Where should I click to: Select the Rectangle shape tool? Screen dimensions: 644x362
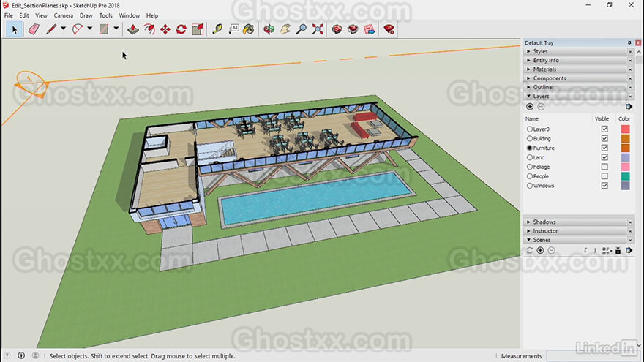coord(104,29)
